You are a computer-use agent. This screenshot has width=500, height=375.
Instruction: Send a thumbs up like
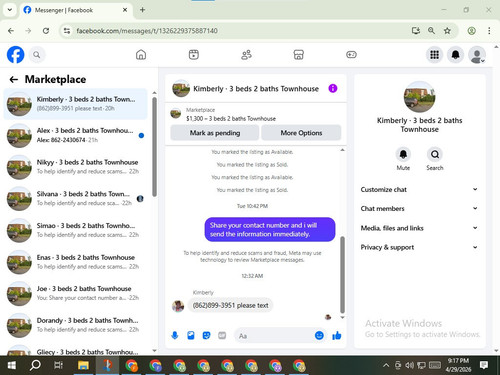coord(337,335)
